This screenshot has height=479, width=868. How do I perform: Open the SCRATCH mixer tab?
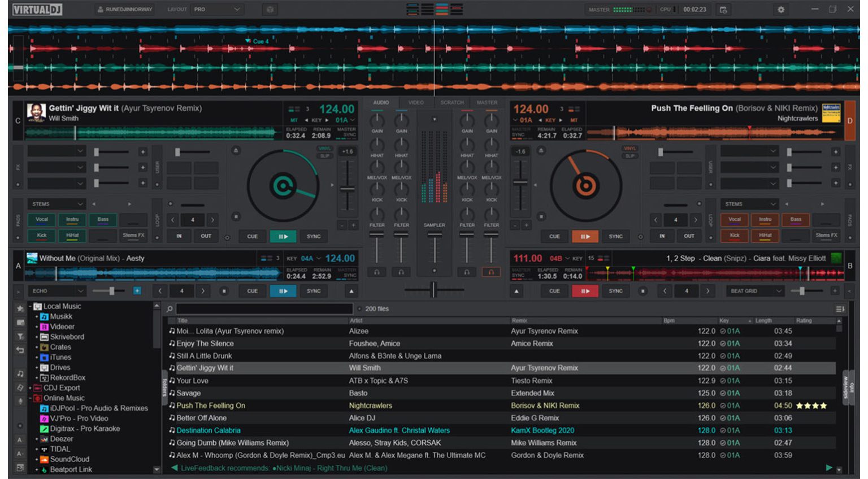click(452, 102)
